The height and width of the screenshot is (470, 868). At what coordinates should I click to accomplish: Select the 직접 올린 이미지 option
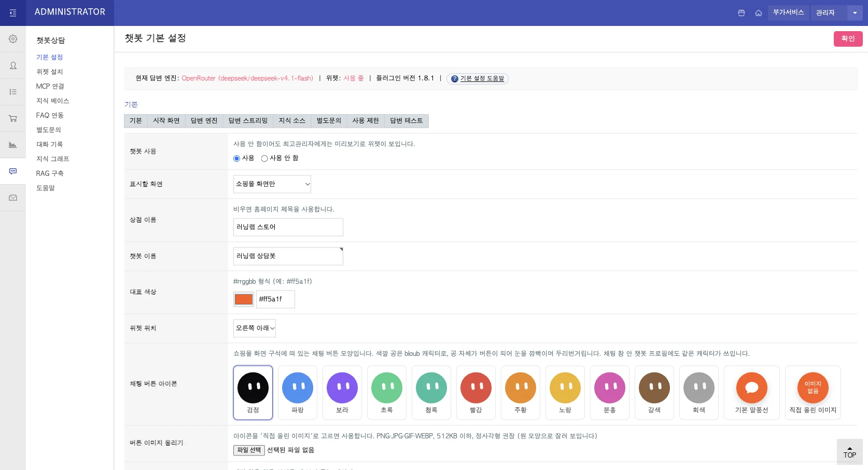click(x=813, y=393)
